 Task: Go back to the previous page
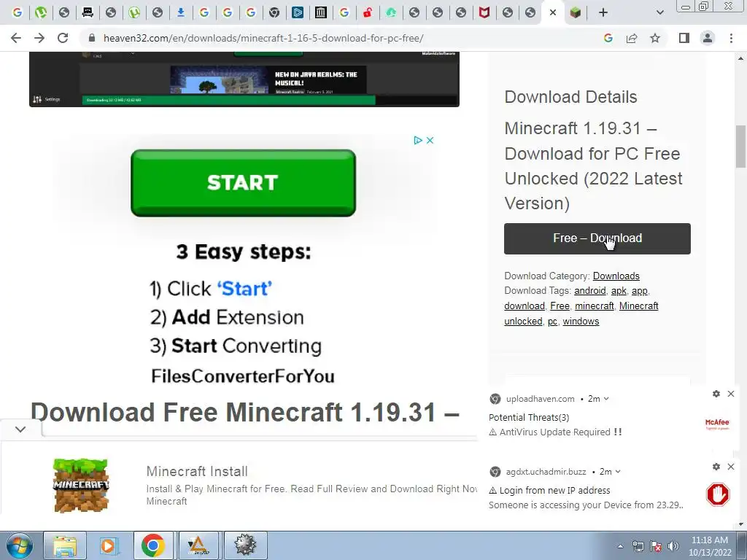coord(16,38)
